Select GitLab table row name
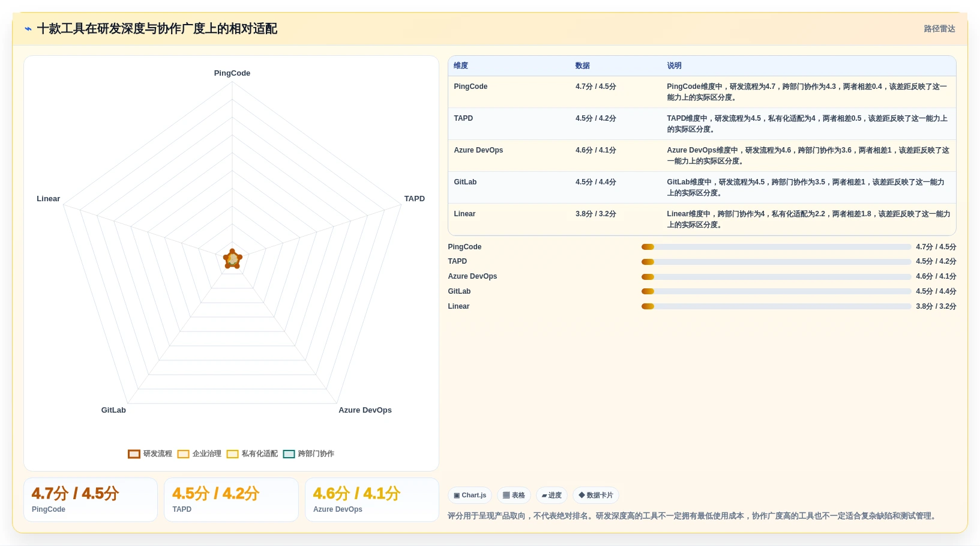The width and height of the screenshot is (980, 546). (x=465, y=182)
